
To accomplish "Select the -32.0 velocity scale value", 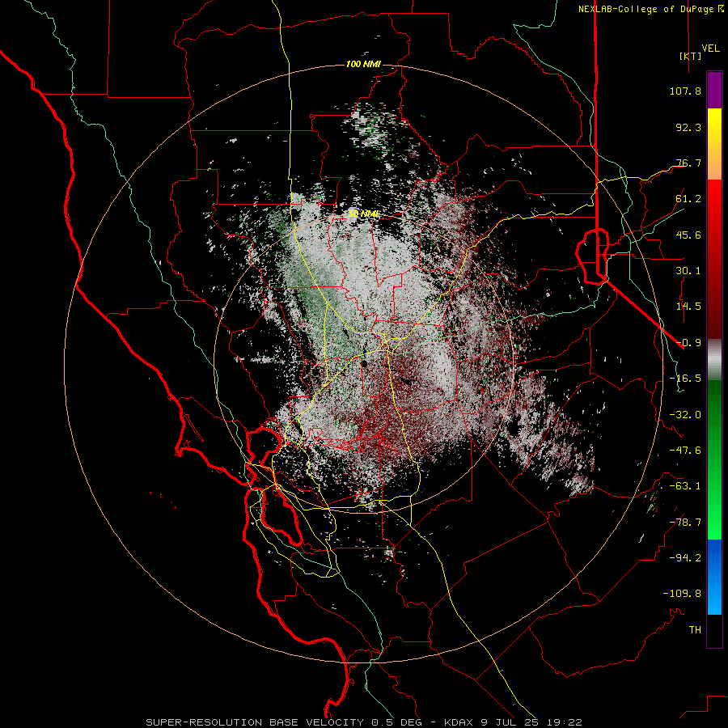I will click(685, 415).
